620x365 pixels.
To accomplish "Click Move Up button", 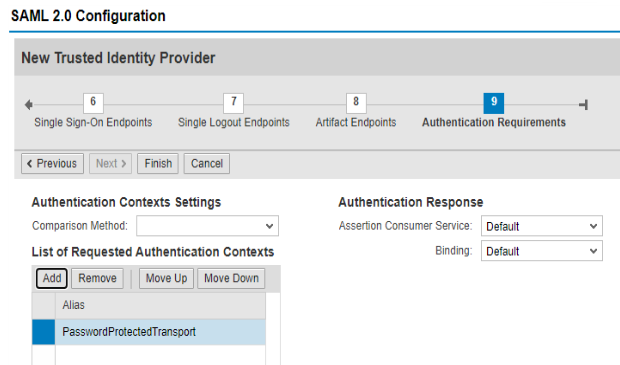I will 166,278.
